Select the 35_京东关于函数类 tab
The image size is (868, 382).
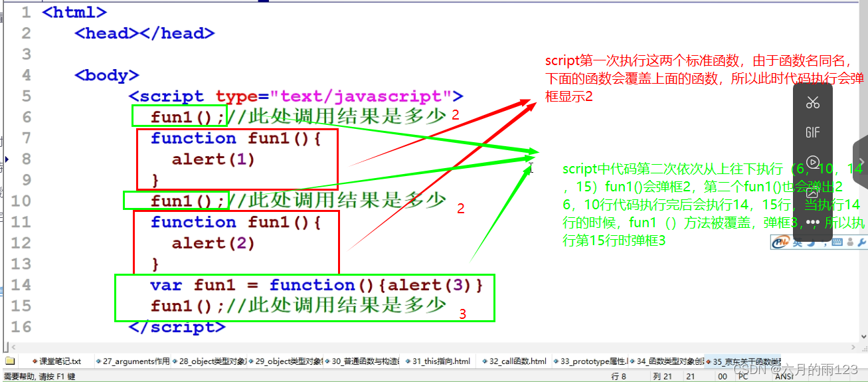tap(742, 361)
